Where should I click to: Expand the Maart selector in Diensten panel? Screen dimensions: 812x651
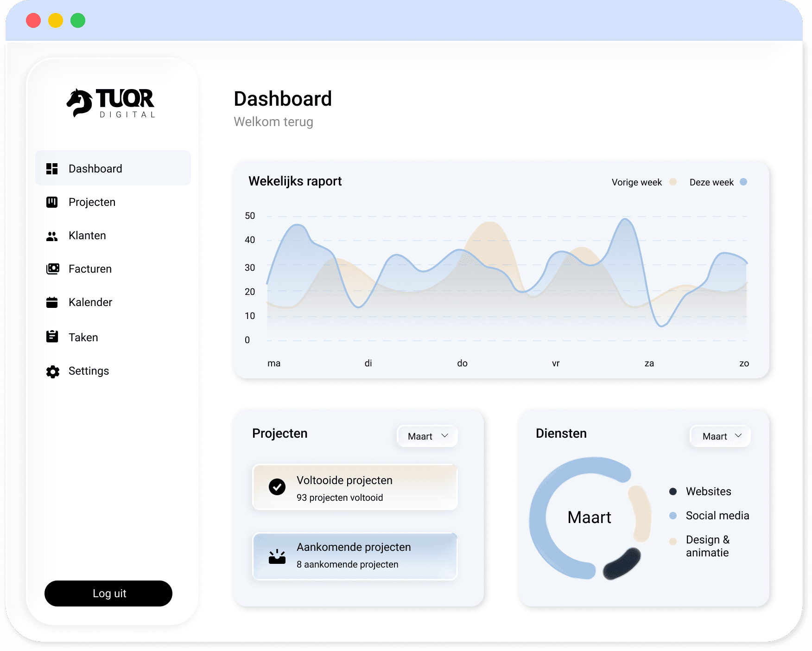click(x=719, y=436)
